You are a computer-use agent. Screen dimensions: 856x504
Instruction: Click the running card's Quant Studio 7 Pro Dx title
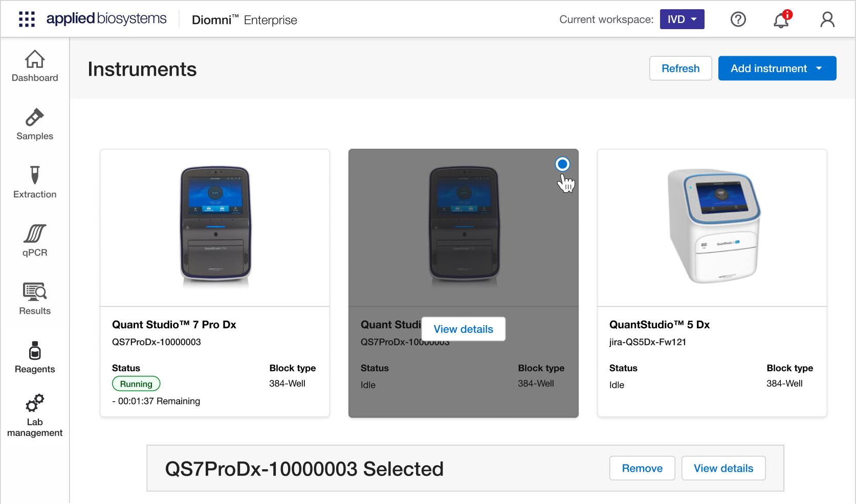point(174,325)
